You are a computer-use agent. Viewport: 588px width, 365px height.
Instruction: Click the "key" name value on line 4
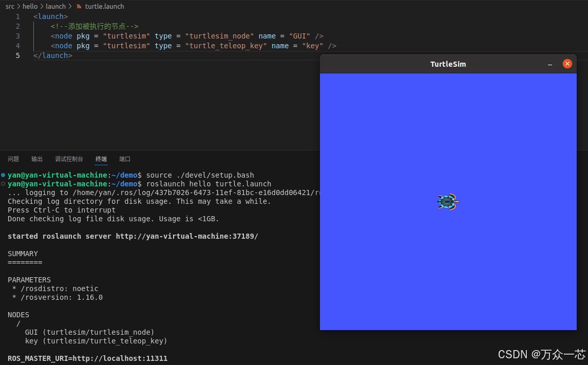(x=313, y=46)
